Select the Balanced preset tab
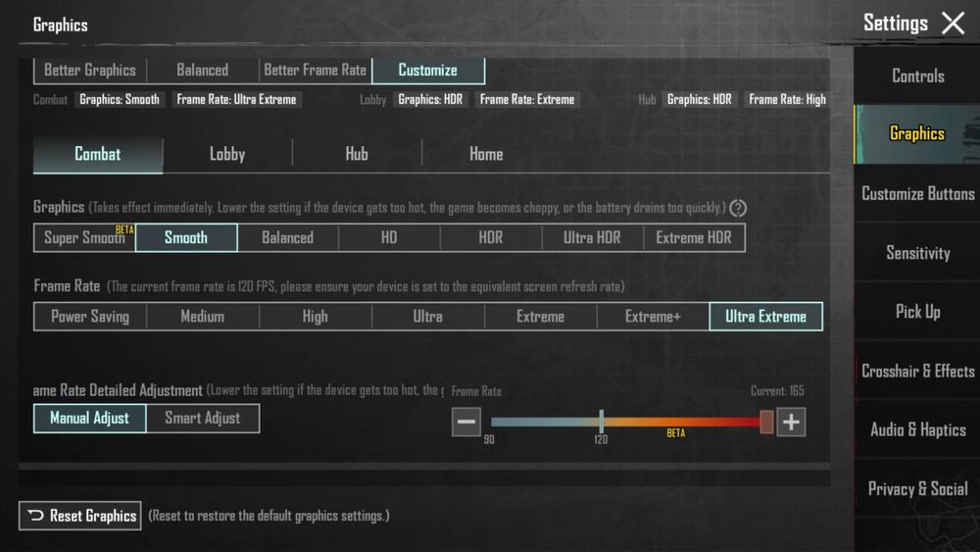Viewport: 980px width, 552px height. [203, 70]
